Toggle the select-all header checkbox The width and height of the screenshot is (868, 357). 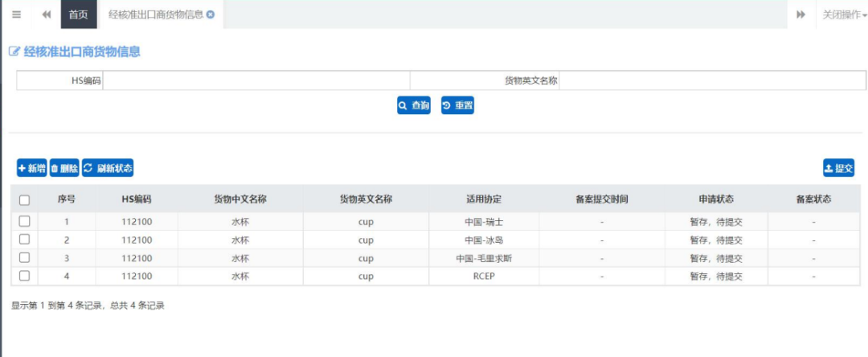24,199
